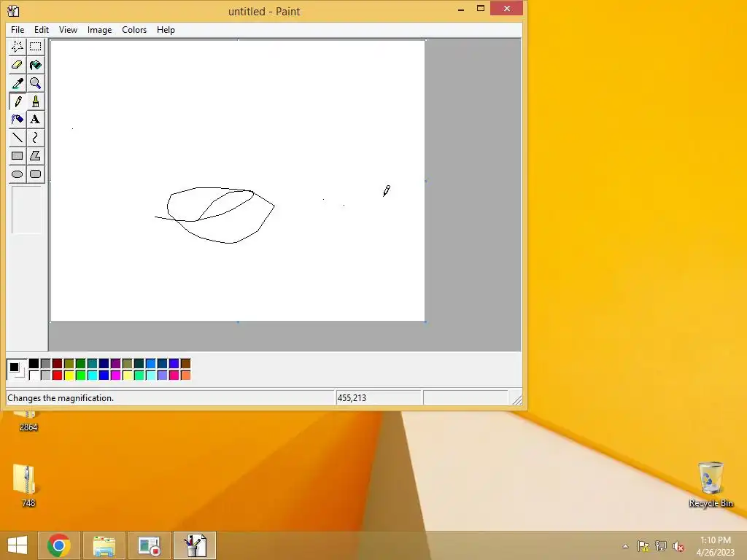Open the Image menu
The height and width of the screenshot is (560, 747).
click(99, 29)
